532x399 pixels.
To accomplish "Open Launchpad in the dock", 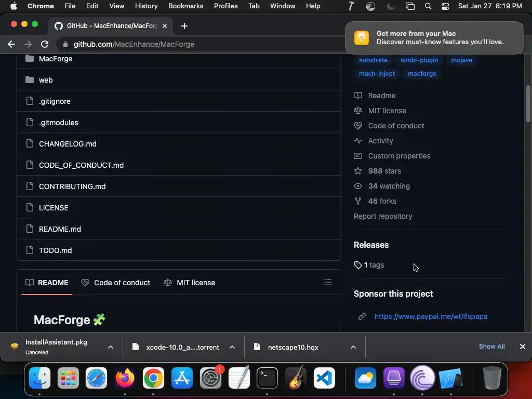I will (68, 378).
